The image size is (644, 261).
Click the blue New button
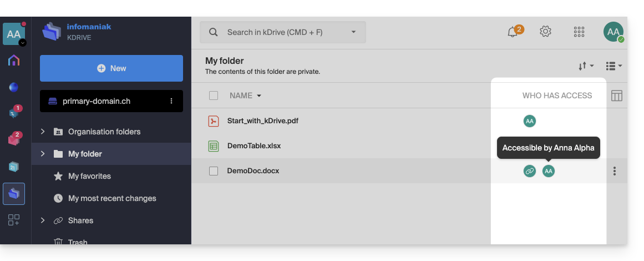point(111,68)
